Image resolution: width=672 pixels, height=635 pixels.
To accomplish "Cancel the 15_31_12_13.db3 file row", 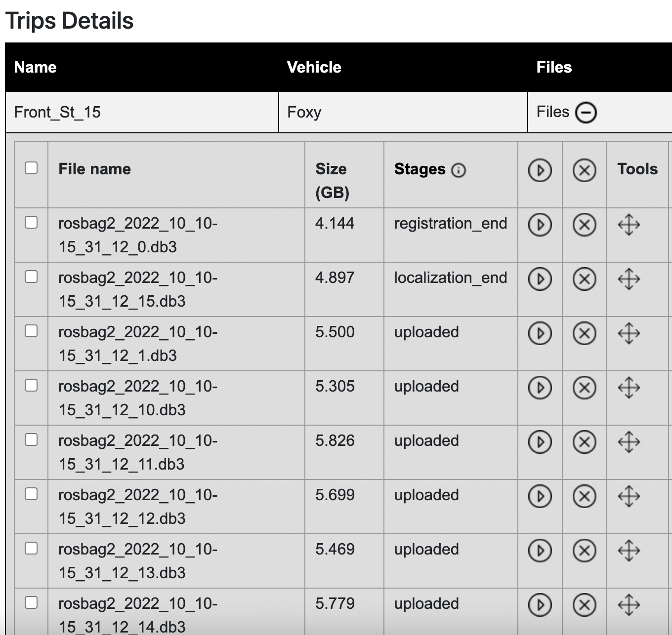I will click(x=584, y=551).
